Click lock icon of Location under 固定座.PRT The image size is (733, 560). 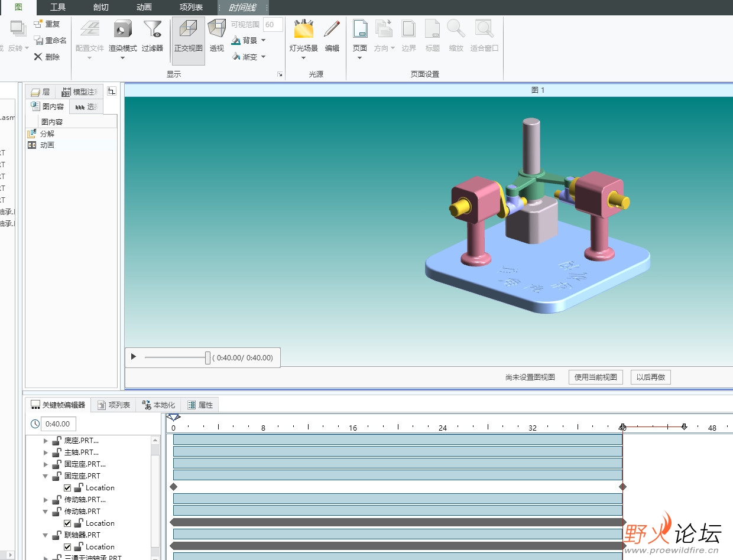click(x=79, y=487)
